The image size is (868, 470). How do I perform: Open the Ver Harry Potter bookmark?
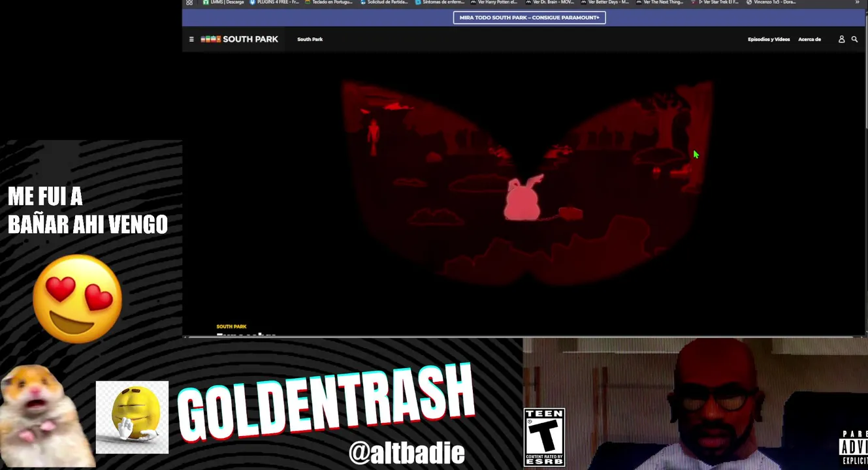point(494,3)
